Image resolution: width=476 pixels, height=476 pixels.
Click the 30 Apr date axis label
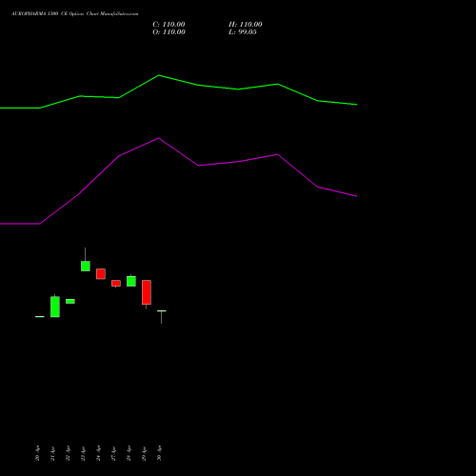coord(159,453)
